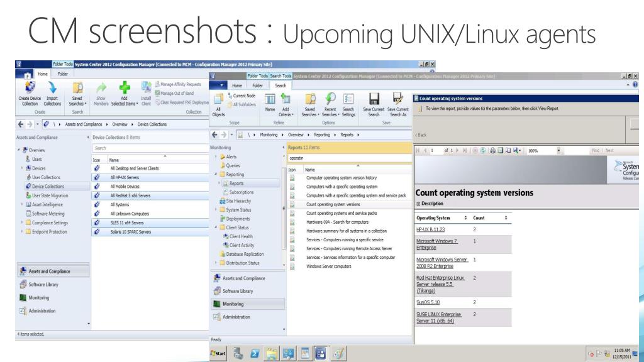Viewport: 644px width, 362px height.
Task: Sort report by Operating System column
Action: pyautogui.click(x=466, y=218)
